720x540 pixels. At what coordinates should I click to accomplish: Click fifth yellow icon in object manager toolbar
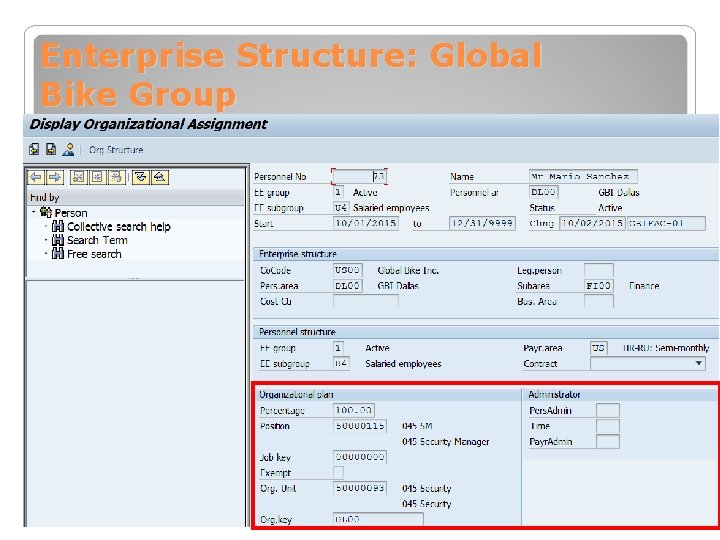[x=116, y=177]
